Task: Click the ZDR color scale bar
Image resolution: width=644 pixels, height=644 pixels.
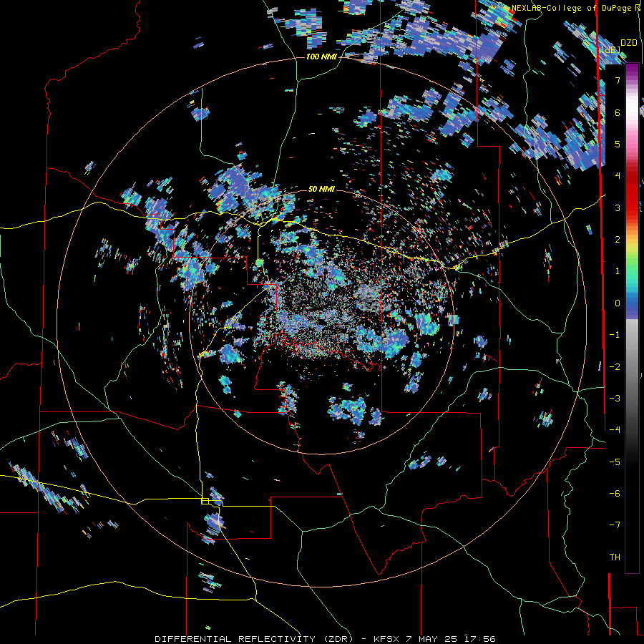Action: (x=632, y=318)
